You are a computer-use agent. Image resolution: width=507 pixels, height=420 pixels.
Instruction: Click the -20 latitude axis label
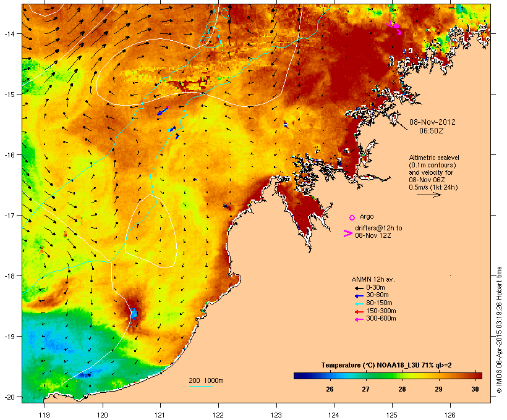click(9, 397)
